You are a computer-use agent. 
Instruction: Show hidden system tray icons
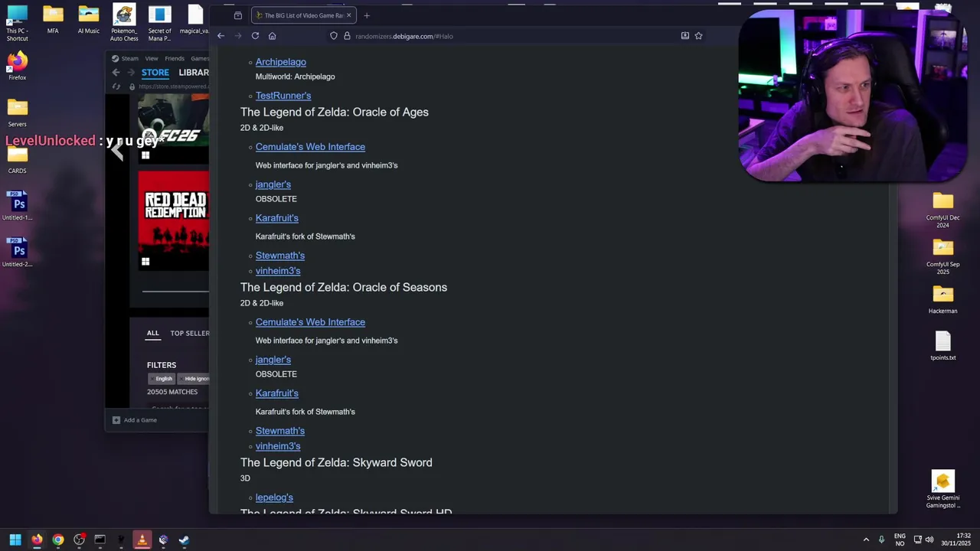click(x=866, y=540)
